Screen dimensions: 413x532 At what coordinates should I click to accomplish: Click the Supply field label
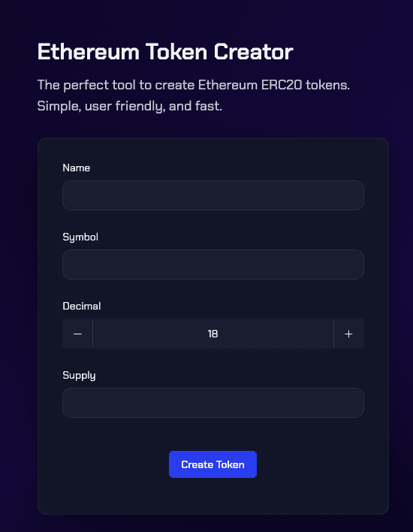coord(79,376)
